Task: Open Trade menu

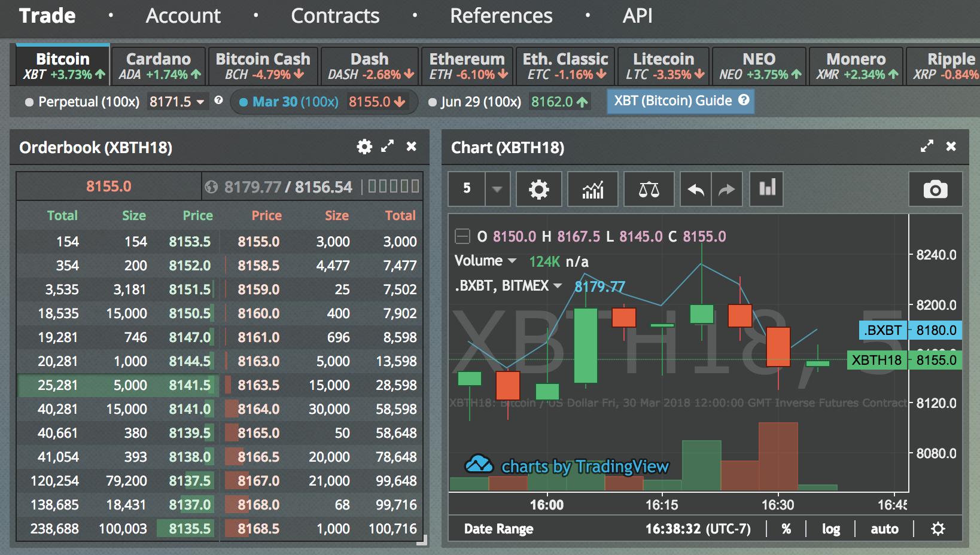Action: click(x=47, y=16)
